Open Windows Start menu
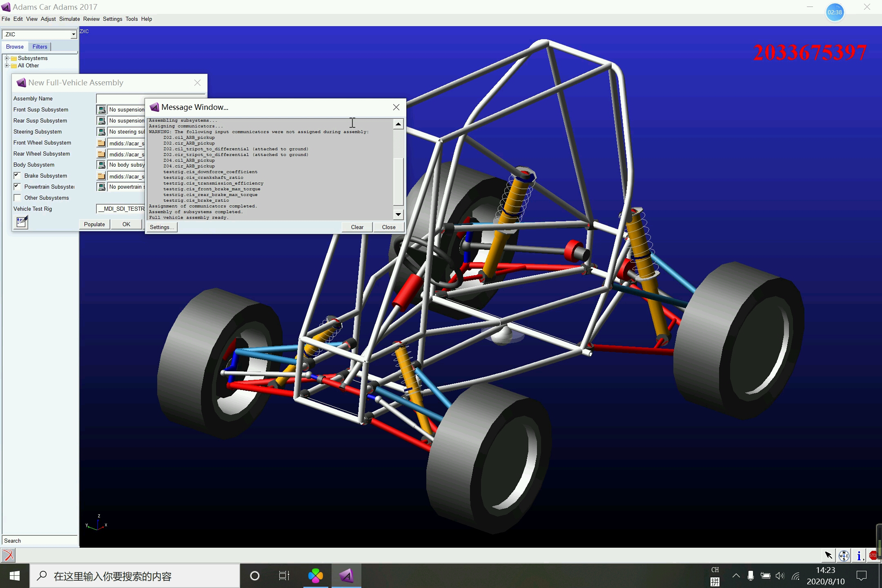The image size is (882, 588). (x=15, y=576)
